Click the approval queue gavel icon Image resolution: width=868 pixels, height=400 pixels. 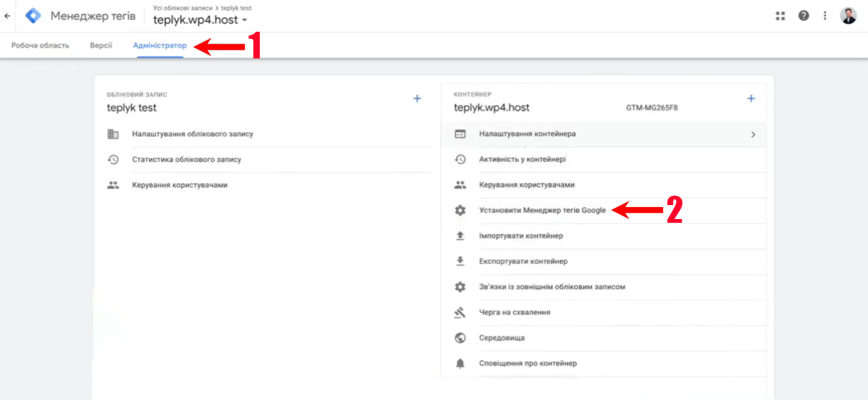(460, 312)
